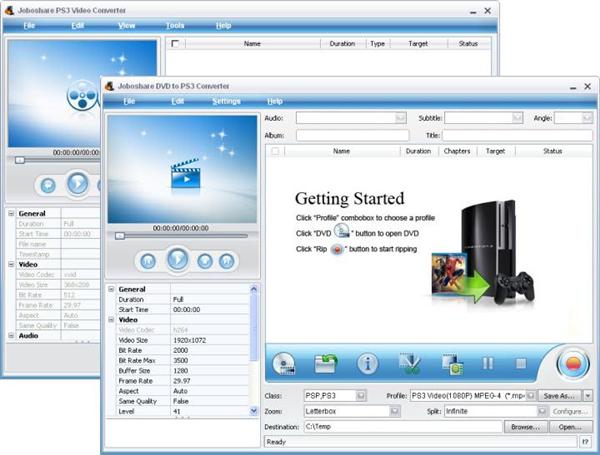
Task: Open the Split dropdown showing Infinite
Action: [x=541, y=411]
